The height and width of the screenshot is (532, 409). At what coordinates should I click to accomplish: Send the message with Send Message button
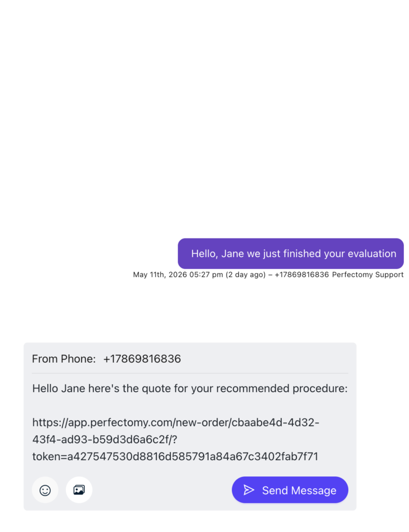click(290, 490)
